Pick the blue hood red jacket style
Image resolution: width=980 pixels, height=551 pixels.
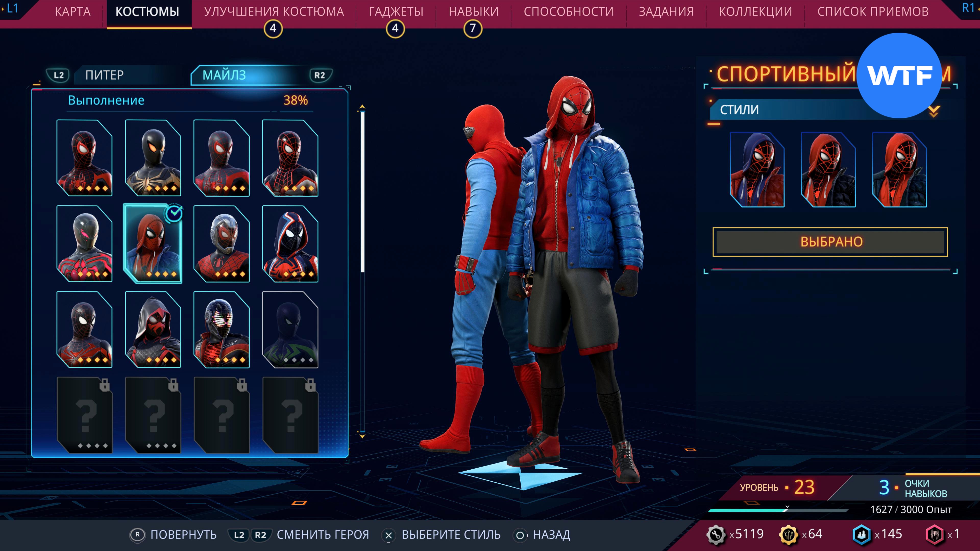pyautogui.click(x=757, y=170)
